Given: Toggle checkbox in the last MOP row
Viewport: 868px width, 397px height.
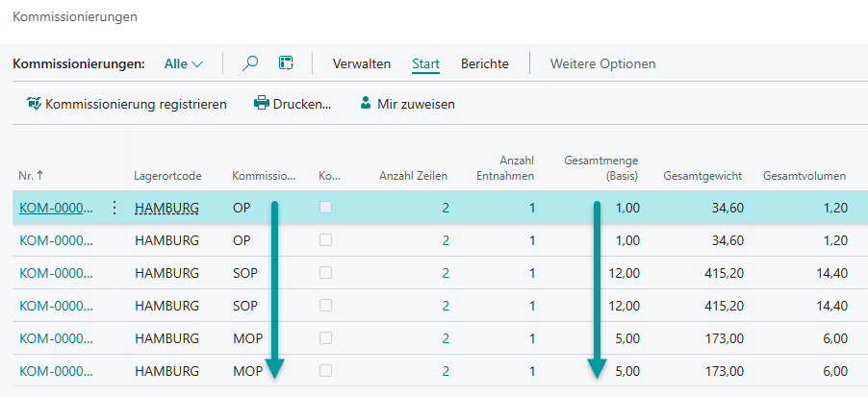Looking at the screenshot, I should (326, 370).
